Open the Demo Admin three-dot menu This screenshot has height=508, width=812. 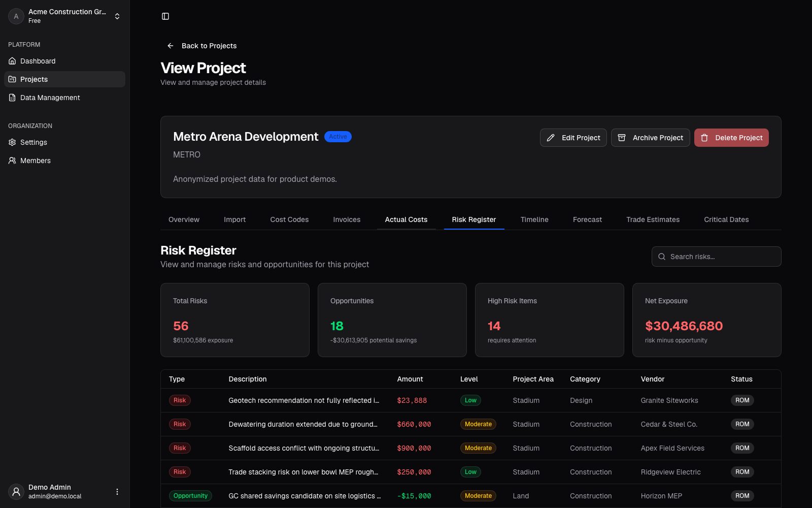point(117,492)
